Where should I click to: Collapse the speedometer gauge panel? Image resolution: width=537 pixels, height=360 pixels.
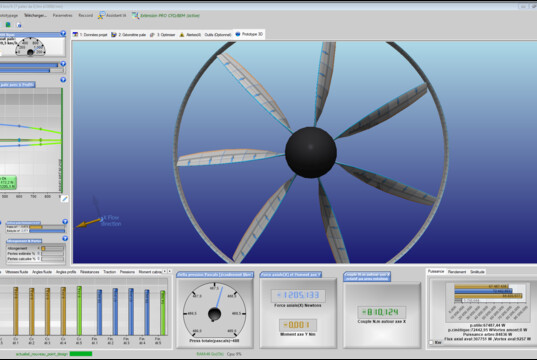click(x=63, y=33)
